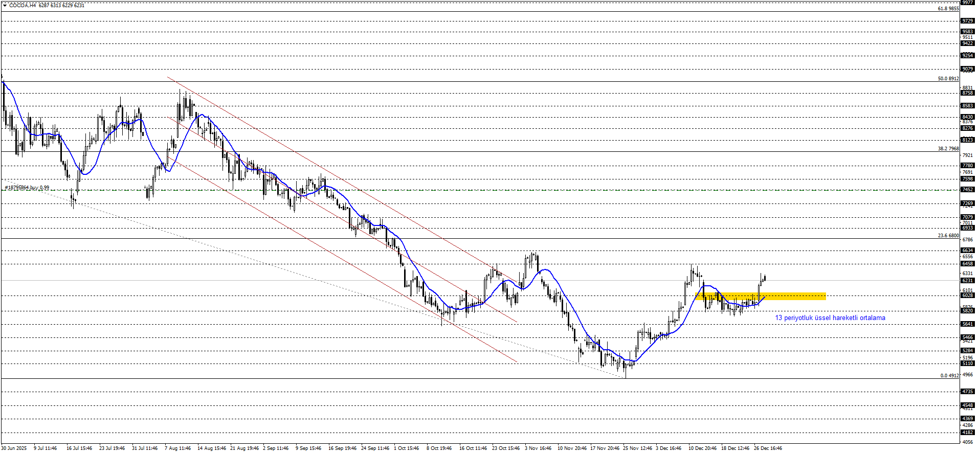Click the 38.2 7968 Fibonacci label

pos(948,149)
